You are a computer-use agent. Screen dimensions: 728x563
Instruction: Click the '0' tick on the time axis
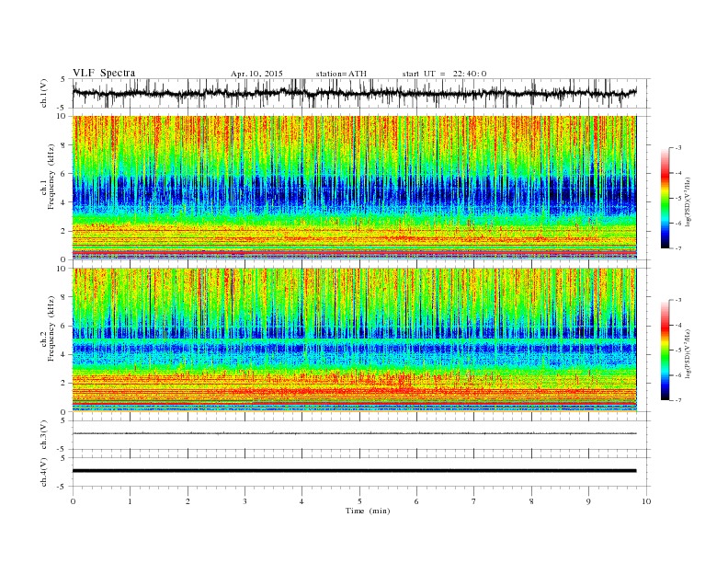point(73,501)
